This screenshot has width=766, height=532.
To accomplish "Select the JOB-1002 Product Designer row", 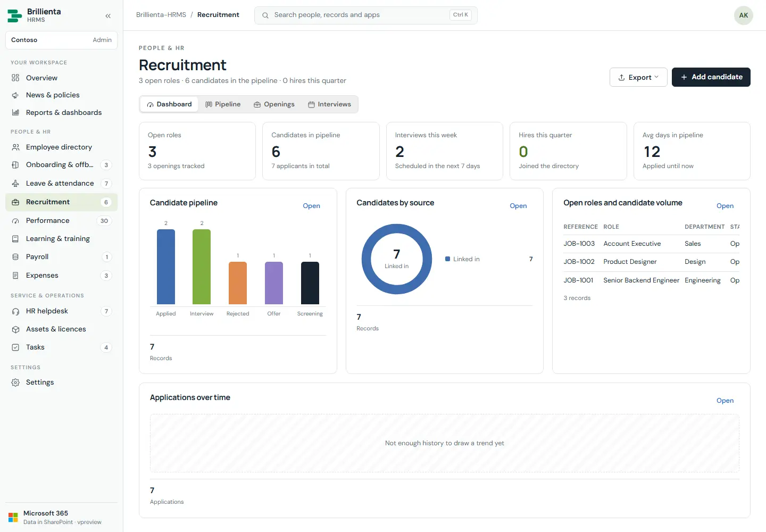I will [x=652, y=262].
